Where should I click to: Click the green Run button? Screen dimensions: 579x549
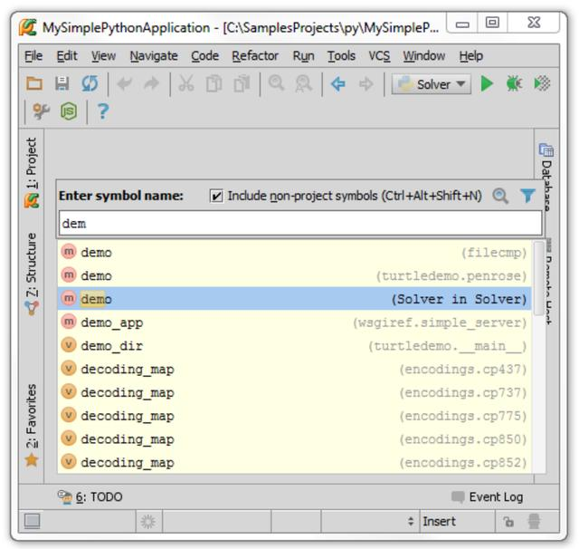(x=487, y=84)
